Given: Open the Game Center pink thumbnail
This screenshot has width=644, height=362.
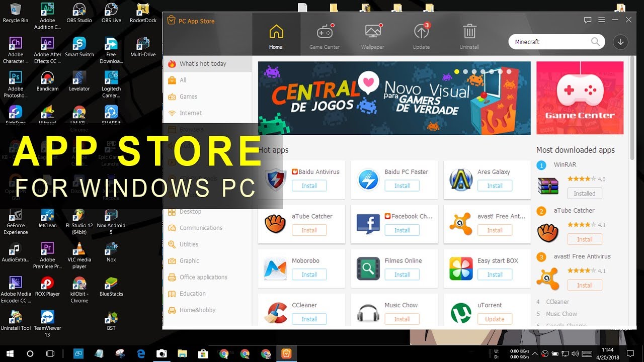Looking at the screenshot, I should (x=580, y=98).
